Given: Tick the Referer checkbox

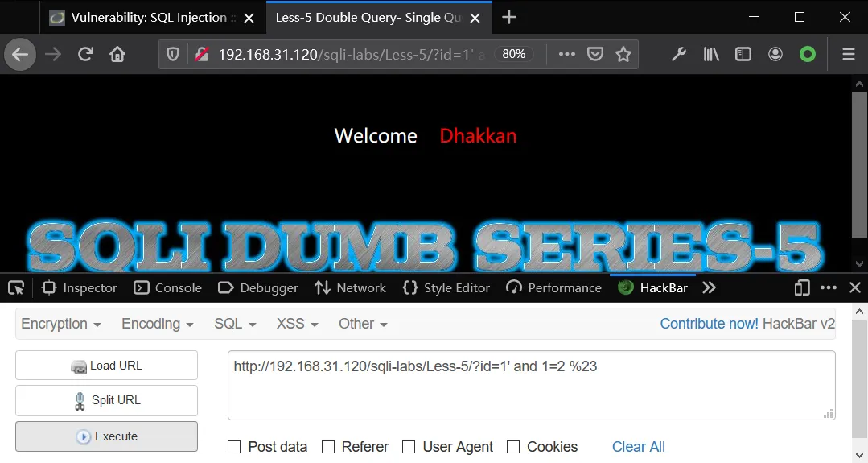Looking at the screenshot, I should point(328,447).
